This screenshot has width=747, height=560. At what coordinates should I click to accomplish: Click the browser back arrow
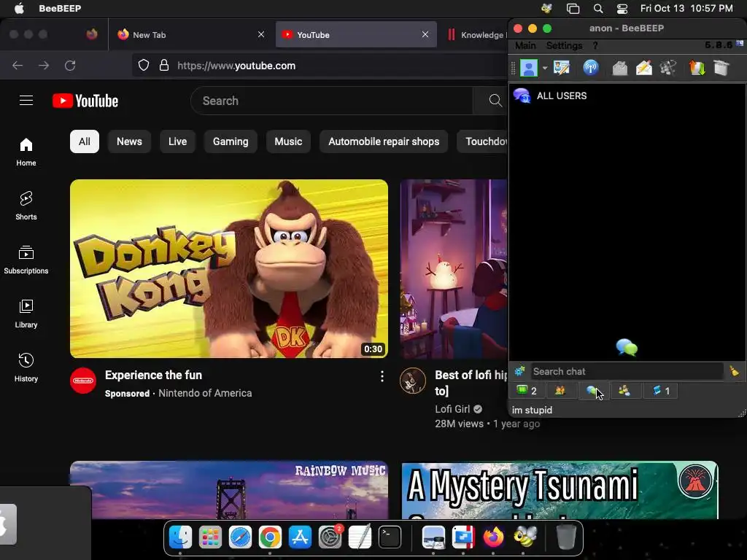point(18,66)
